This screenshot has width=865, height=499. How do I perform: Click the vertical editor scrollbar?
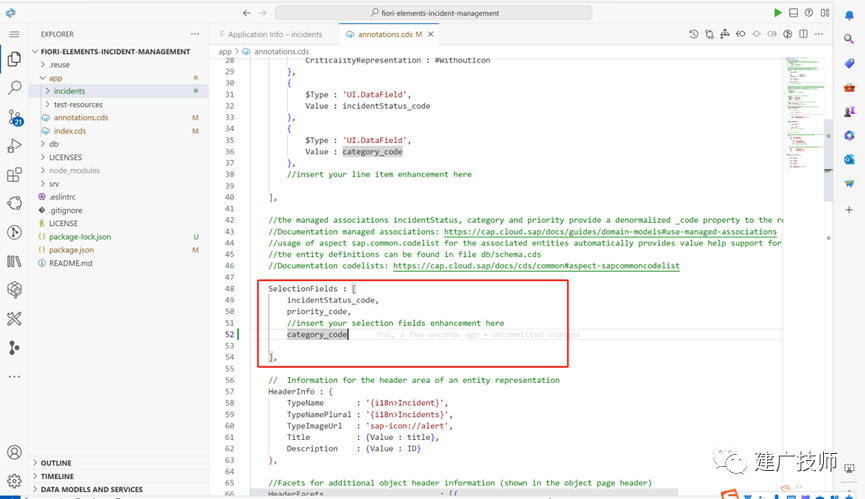coord(828,160)
